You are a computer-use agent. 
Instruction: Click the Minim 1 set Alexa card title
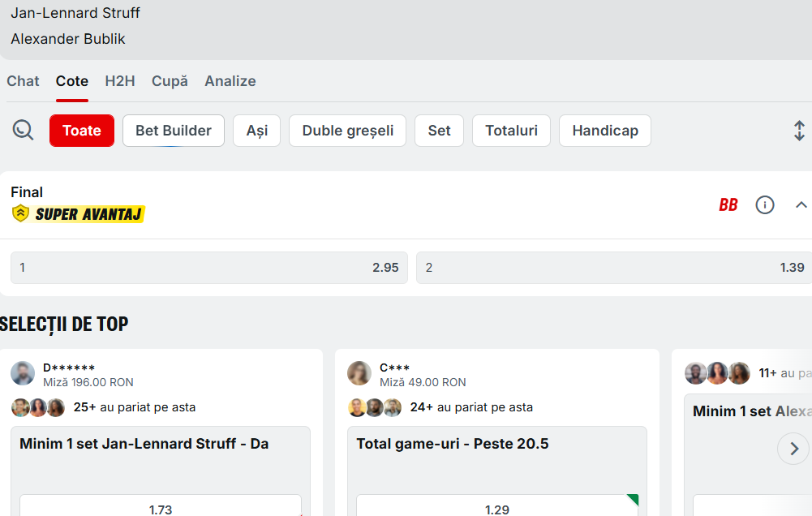click(753, 411)
